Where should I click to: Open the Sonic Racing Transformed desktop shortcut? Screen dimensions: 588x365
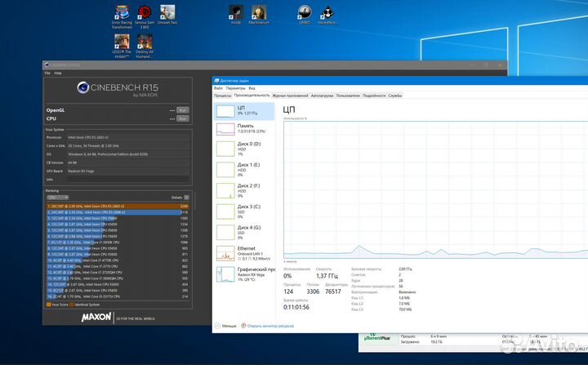pos(122,16)
